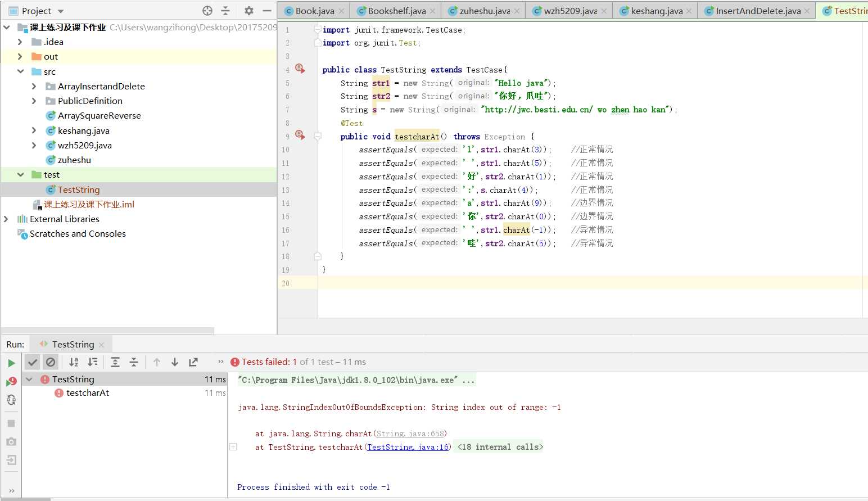The width and height of the screenshot is (868, 501).
Task: Open the InsertAndDelete.java editor tab
Action: (757, 11)
